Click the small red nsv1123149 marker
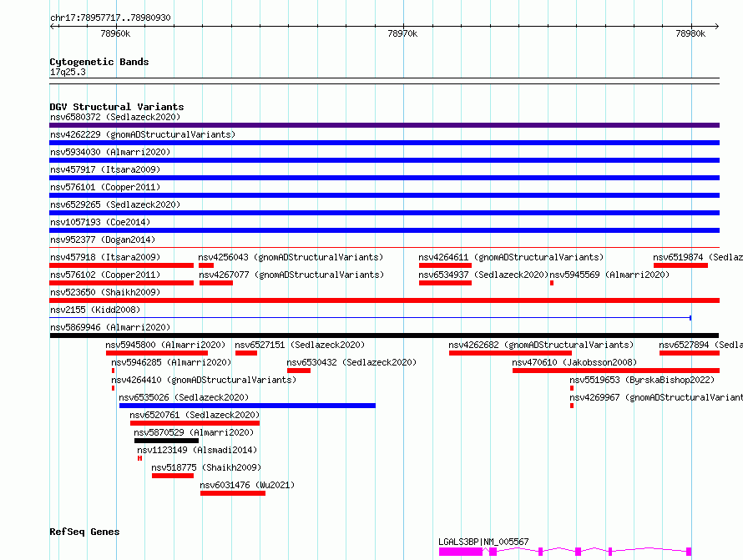The height and width of the screenshot is (560, 743). click(139, 458)
